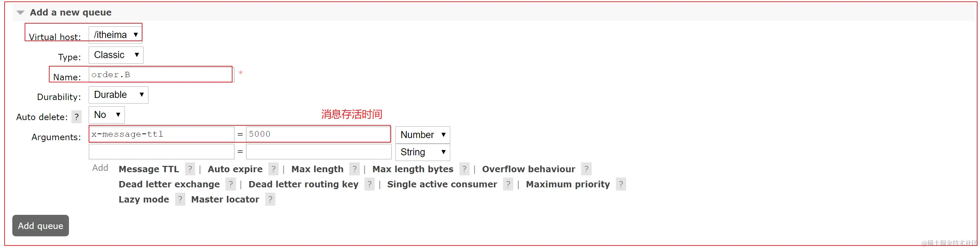This screenshot has height=249, width=980.
Task: Open the Number argument type dropdown
Action: 423,135
